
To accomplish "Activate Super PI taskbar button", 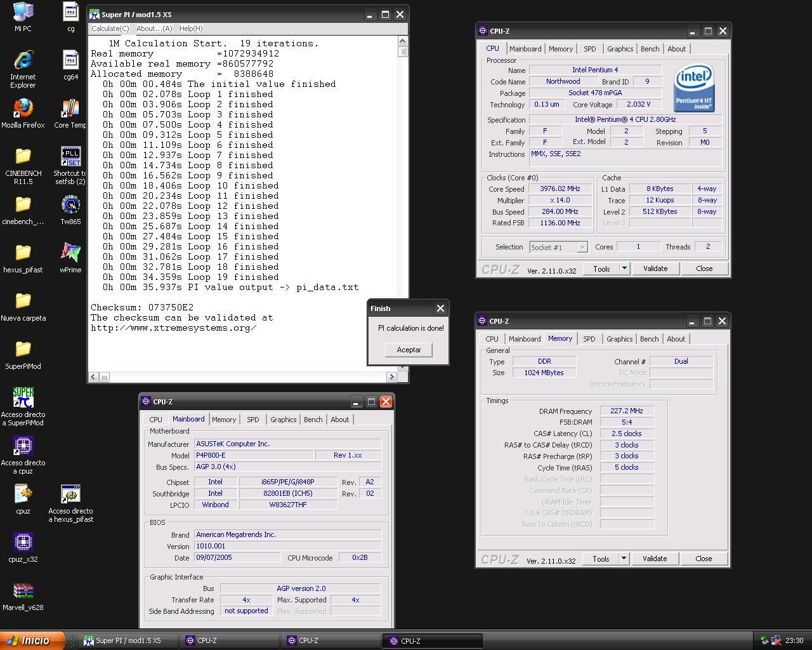I will pyautogui.click(x=128, y=640).
